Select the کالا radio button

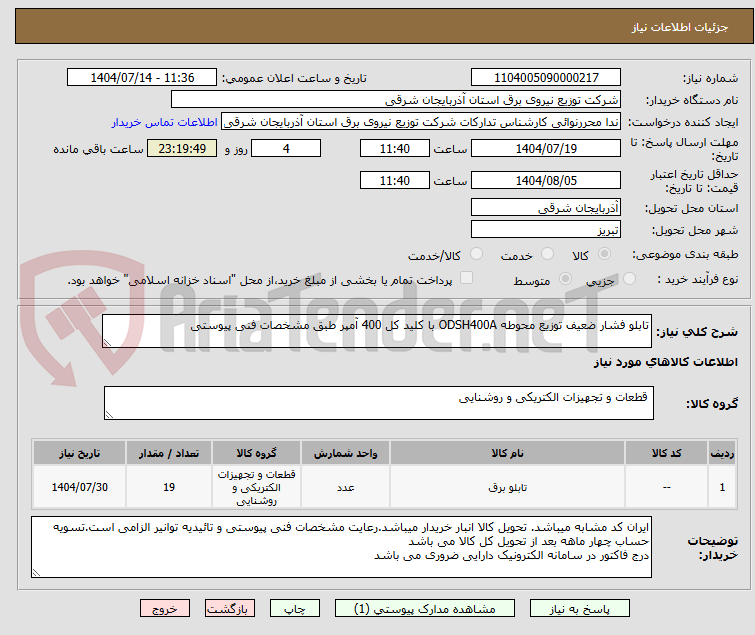[x=604, y=253]
